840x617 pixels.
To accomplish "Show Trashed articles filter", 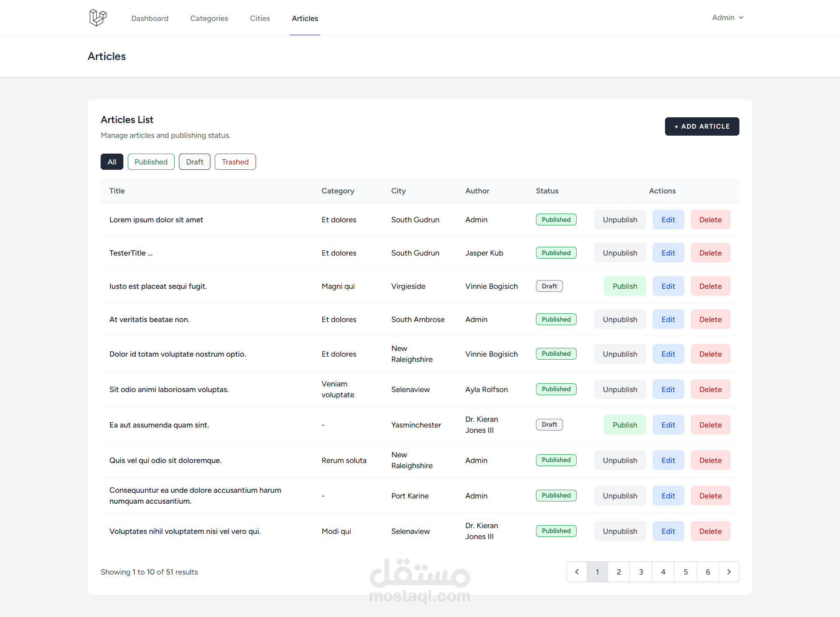I will click(235, 162).
